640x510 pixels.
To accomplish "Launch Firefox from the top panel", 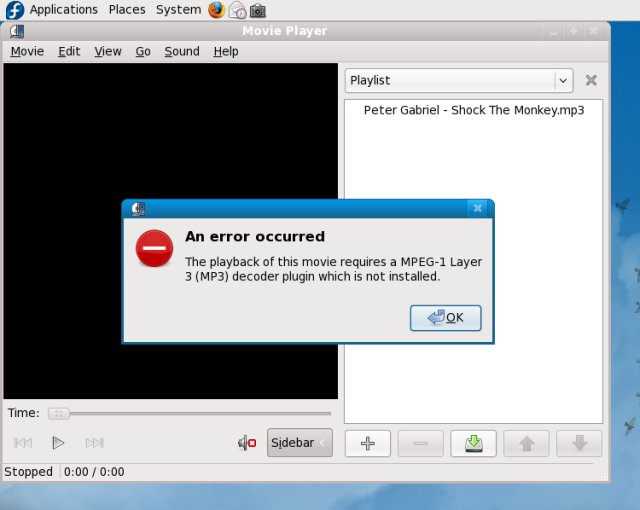I will [216, 10].
